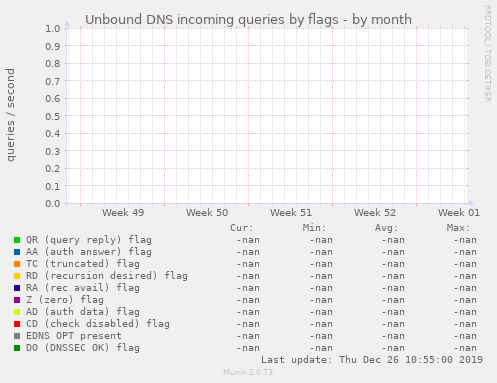Click the 'queries / second' y-axis label
Viewport: 497px width, 383px height.
[x=10, y=115]
